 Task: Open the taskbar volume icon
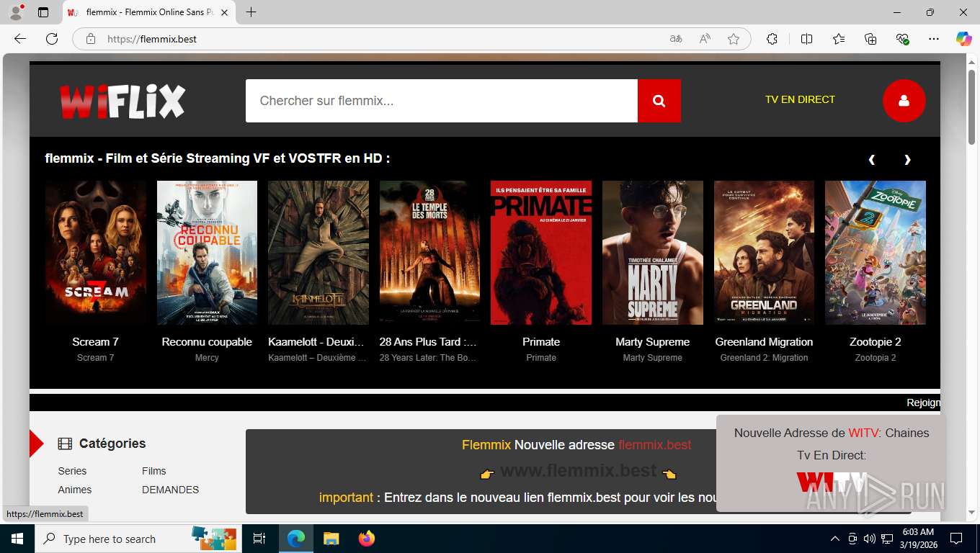pos(869,539)
